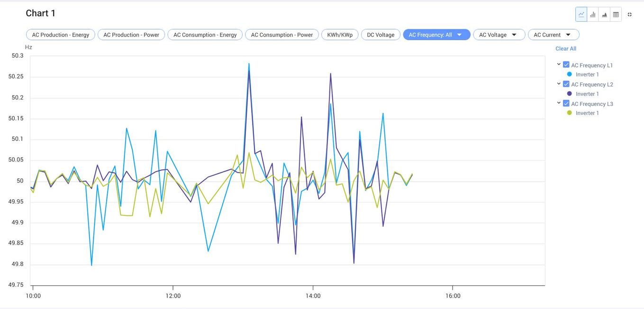Image resolution: width=644 pixels, height=309 pixels.
Task: Click the cyan L1 Inverter 1 dot
Action: pos(570,74)
